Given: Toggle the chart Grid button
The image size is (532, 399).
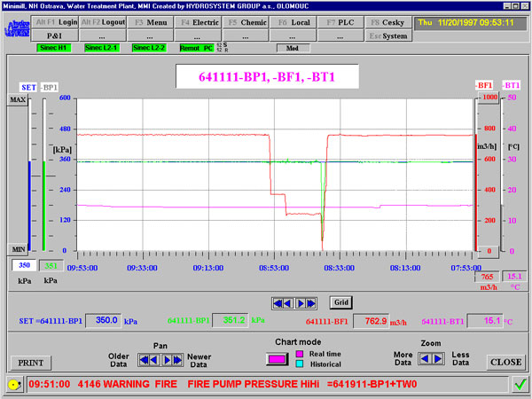Looking at the screenshot, I should coord(340,302).
